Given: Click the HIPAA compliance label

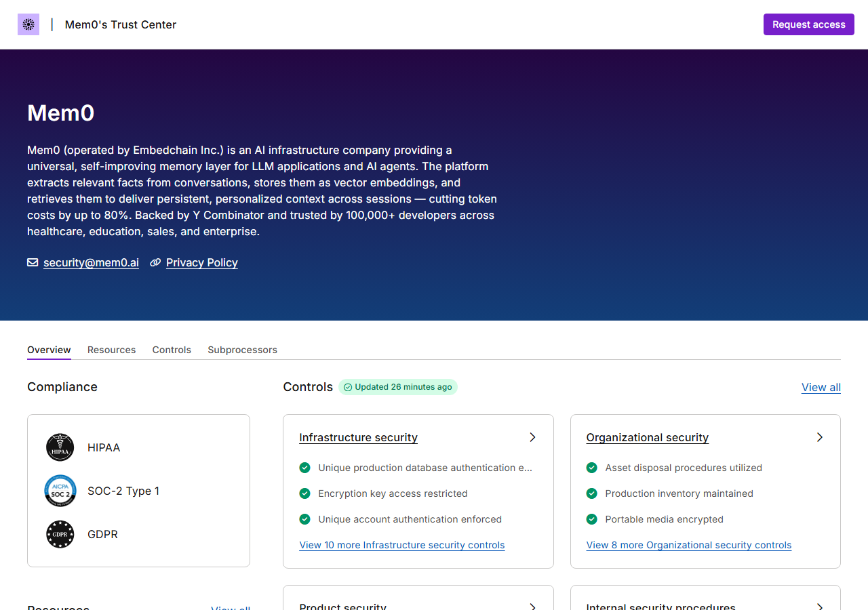Looking at the screenshot, I should (104, 447).
